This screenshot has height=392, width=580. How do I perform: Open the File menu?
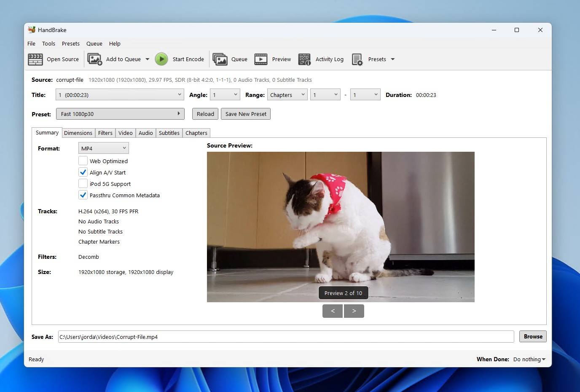[32, 43]
